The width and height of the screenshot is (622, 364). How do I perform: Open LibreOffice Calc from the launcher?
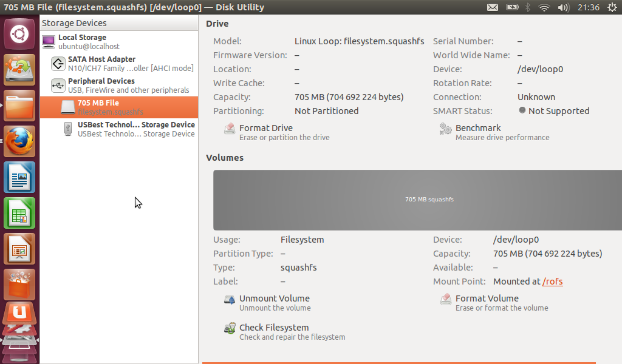(19, 213)
